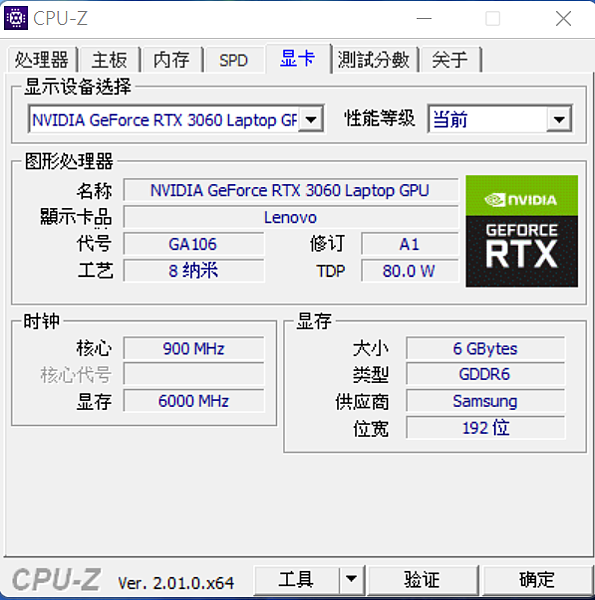Screen dimensions: 595x600
Task: Click the 当前 performance level combo box
Action: click(x=500, y=119)
